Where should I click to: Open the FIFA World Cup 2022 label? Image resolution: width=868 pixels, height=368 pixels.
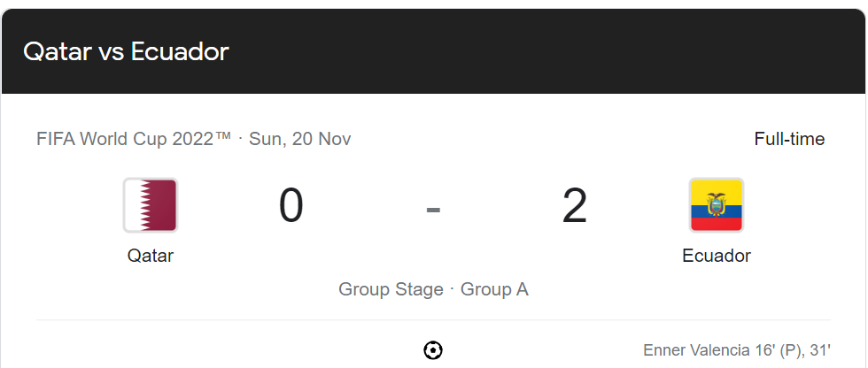[x=134, y=139]
